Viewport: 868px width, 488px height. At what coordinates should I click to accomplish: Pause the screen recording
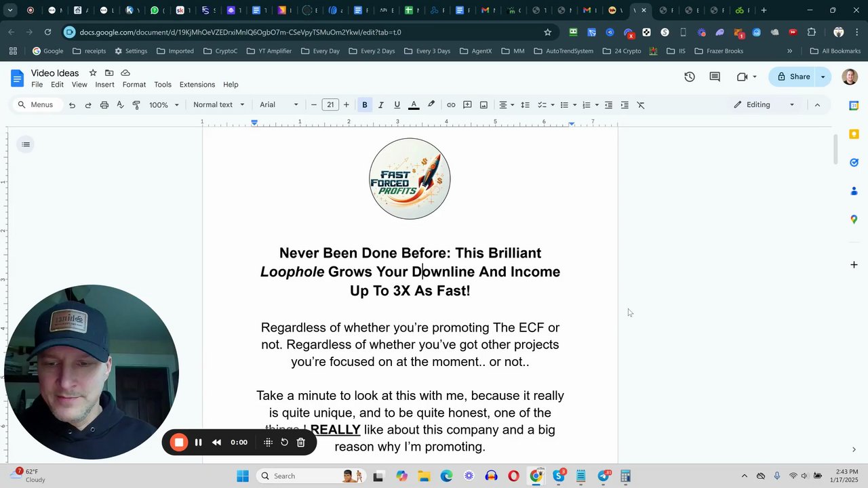point(199,443)
